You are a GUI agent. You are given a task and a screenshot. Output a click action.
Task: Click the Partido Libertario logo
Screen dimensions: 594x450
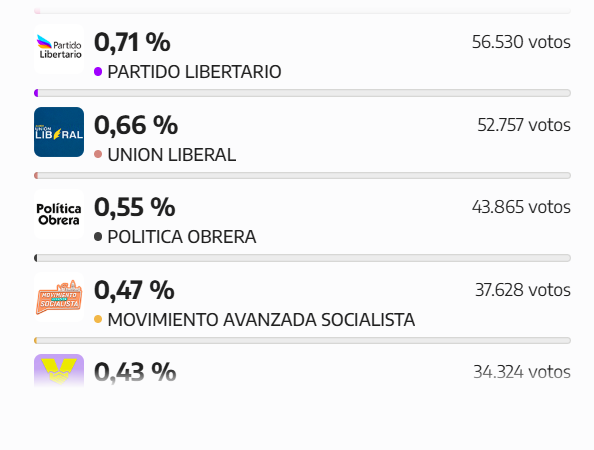coord(59,49)
